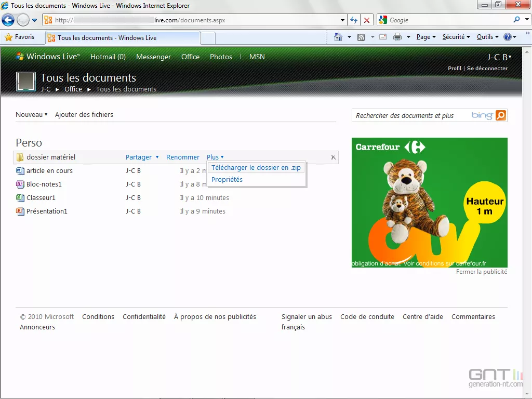This screenshot has width=532, height=399.
Task: Expand the address bar history dropdown
Action: click(342, 20)
